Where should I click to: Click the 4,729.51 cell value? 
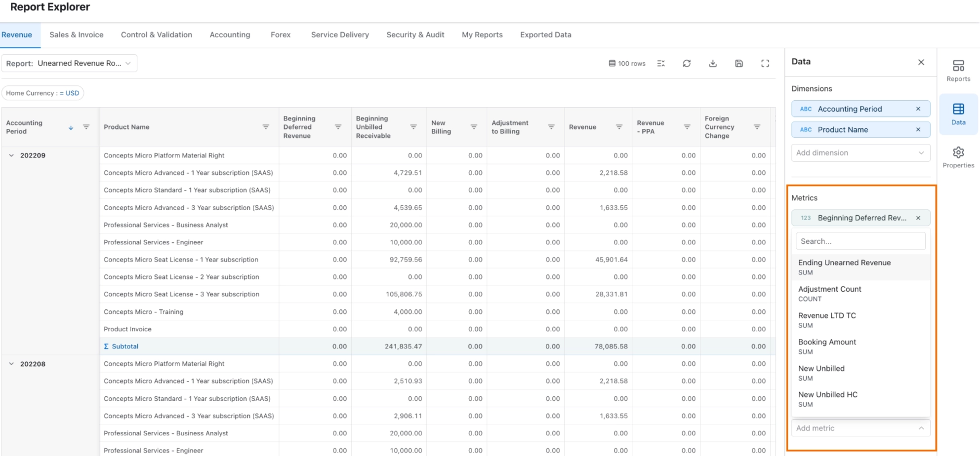408,173
